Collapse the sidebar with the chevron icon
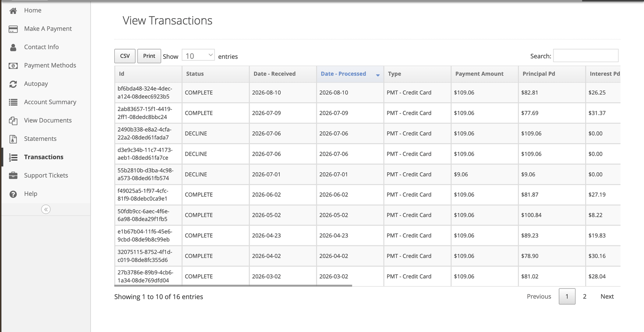The height and width of the screenshot is (332, 644). pyautogui.click(x=46, y=209)
